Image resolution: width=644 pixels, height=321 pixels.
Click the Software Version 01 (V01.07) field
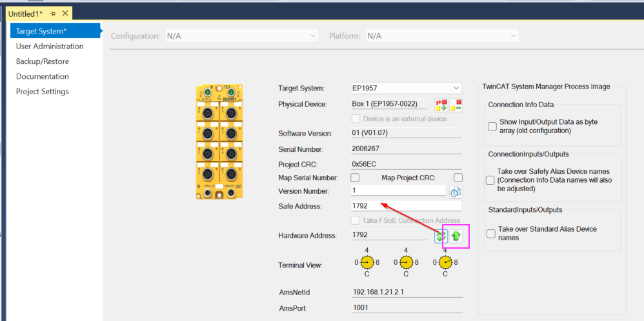(x=406, y=133)
